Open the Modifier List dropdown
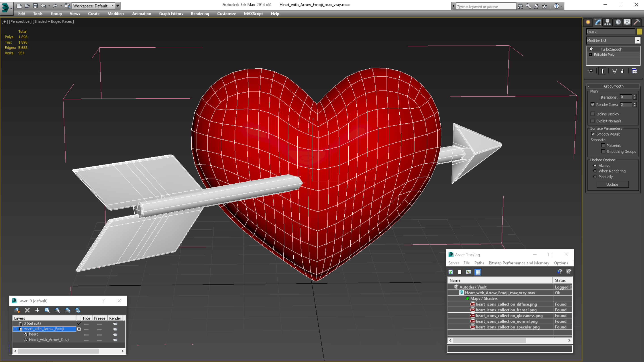The width and height of the screenshot is (644, 362). click(638, 40)
